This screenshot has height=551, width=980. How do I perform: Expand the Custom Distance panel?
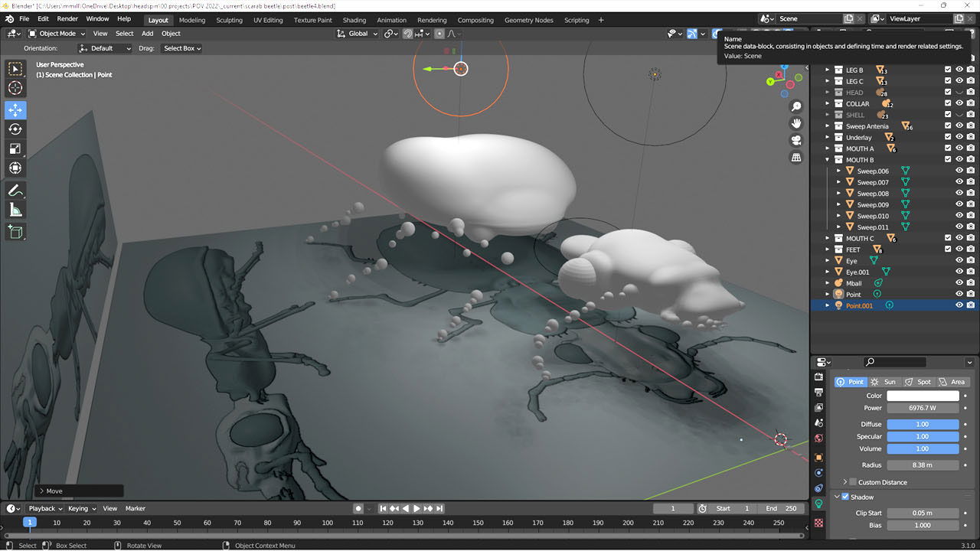tap(845, 482)
